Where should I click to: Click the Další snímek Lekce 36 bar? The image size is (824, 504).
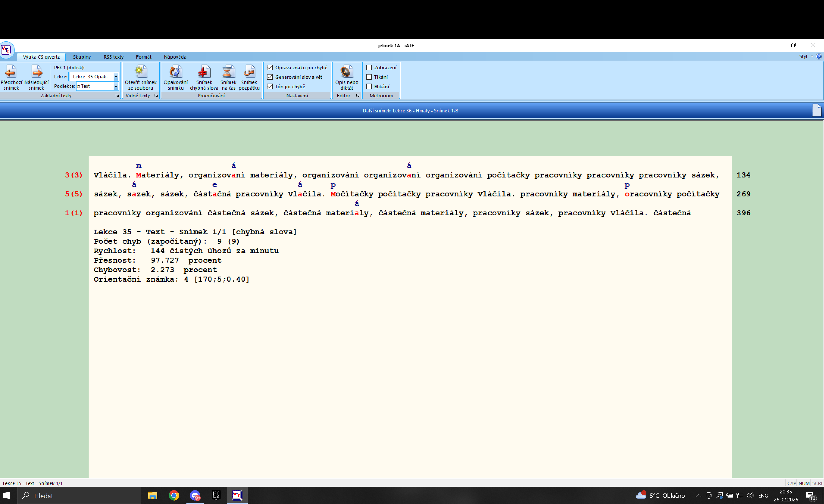[x=410, y=111]
